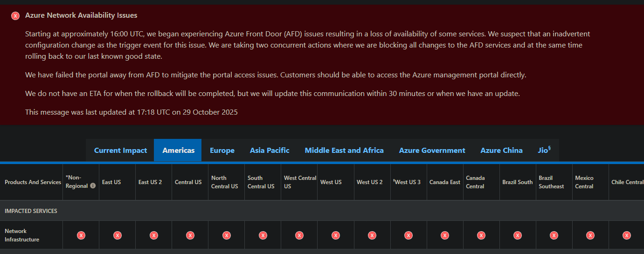Click Network Infrastructure outage icon for Canada East

click(445, 235)
